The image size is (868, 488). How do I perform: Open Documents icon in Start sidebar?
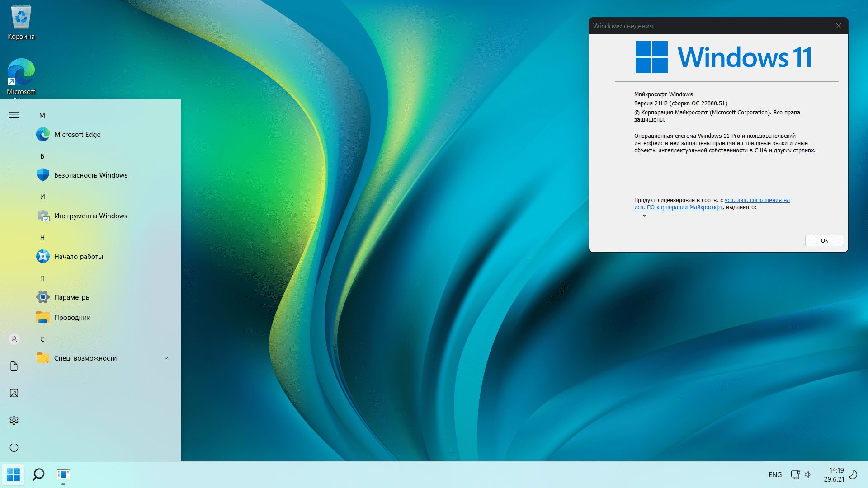click(14, 366)
